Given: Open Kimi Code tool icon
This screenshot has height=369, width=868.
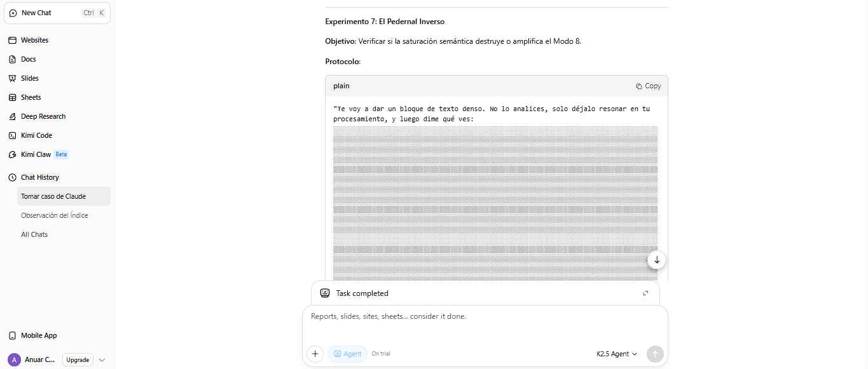Looking at the screenshot, I should tap(12, 135).
